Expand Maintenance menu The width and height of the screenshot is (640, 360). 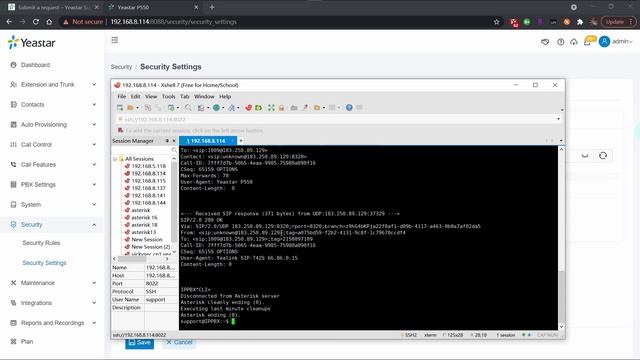pos(53,283)
